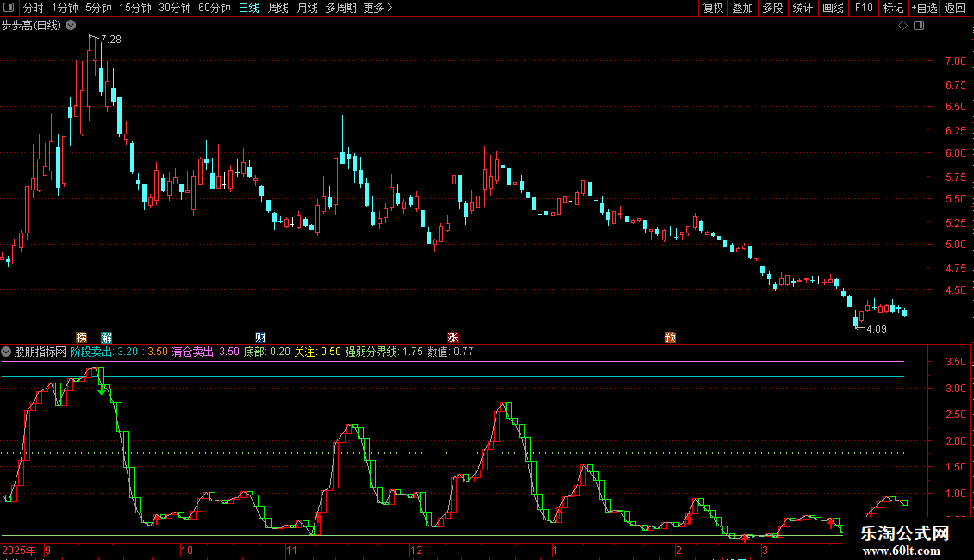
Task: Click the 返回 back button
Action: [x=955, y=9]
